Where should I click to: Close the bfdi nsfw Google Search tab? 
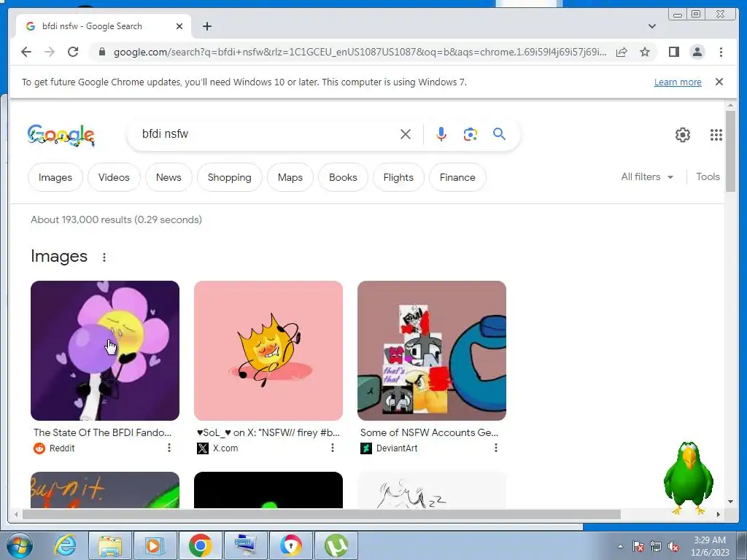pyautogui.click(x=179, y=26)
